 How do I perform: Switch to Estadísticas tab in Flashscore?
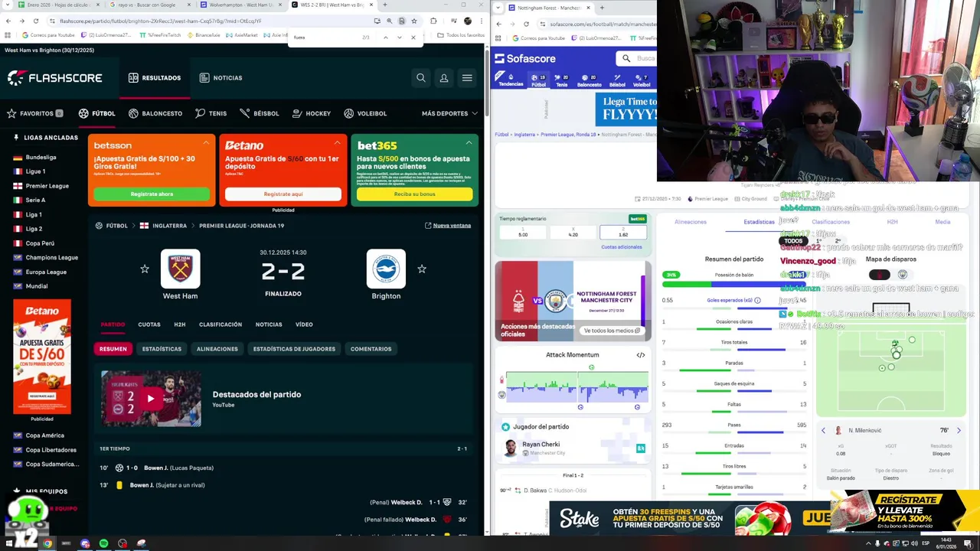(162, 349)
